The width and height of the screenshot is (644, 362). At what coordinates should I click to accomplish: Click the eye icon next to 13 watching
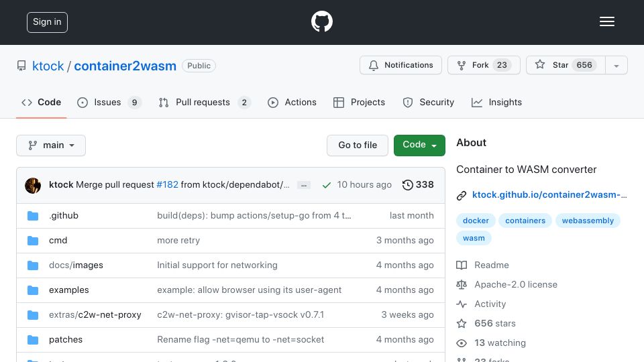click(x=462, y=343)
